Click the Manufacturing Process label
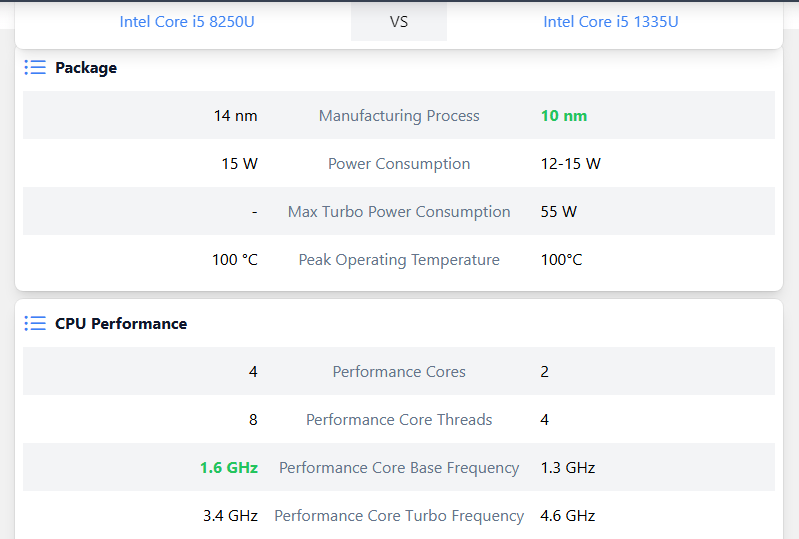 (x=399, y=116)
